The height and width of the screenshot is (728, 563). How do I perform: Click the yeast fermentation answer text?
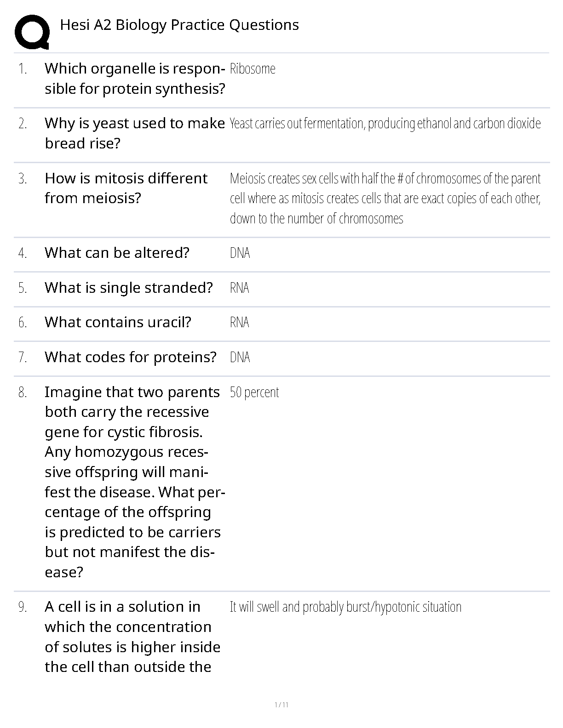click(385, 124)
